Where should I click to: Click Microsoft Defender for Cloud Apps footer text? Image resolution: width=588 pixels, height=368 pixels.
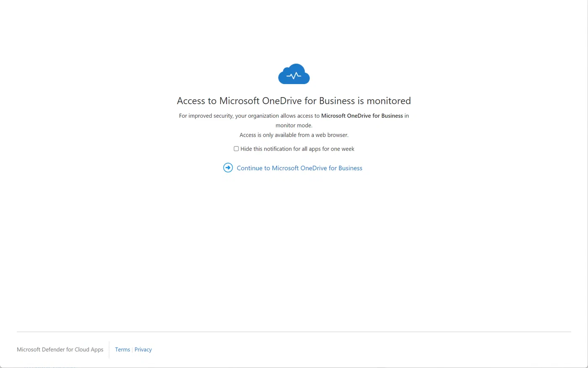click(x=60, y=349)
